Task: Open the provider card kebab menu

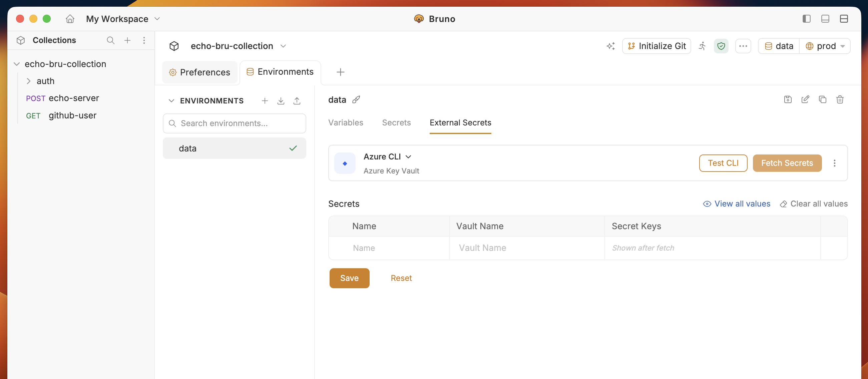Action: [834, 163]
